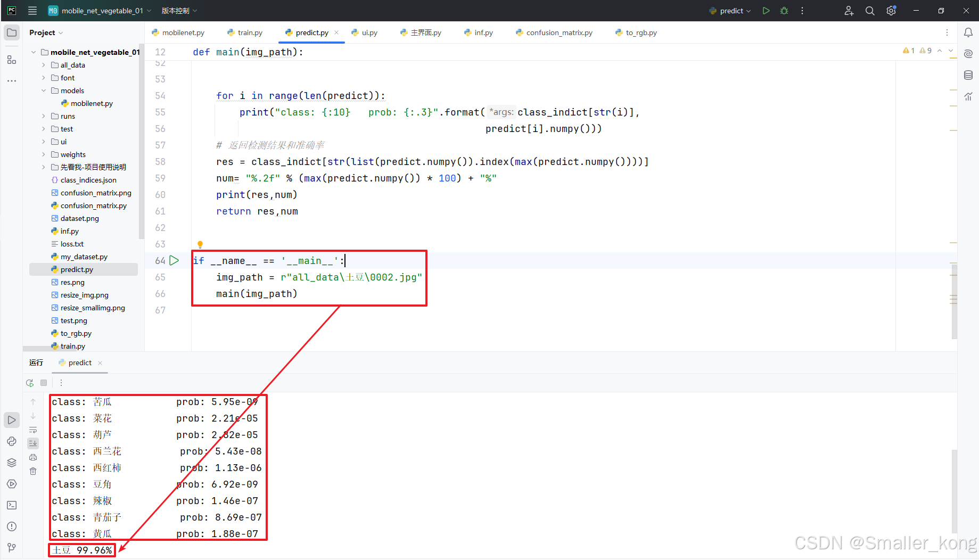Click the editor vertical scrollbar
The height and width of the screenshot is (560, 979).
(955, 301)
